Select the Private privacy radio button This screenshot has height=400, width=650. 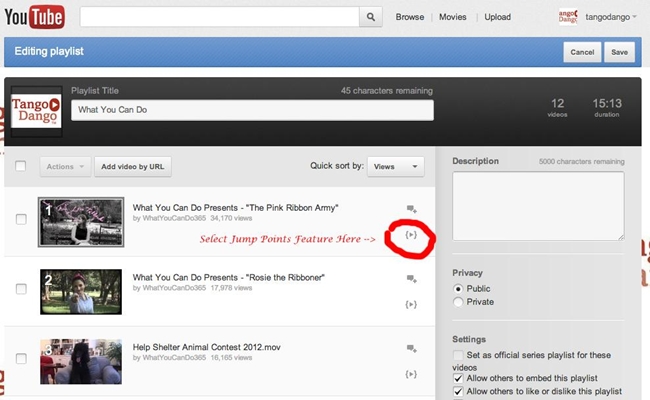tap(458, 301)
